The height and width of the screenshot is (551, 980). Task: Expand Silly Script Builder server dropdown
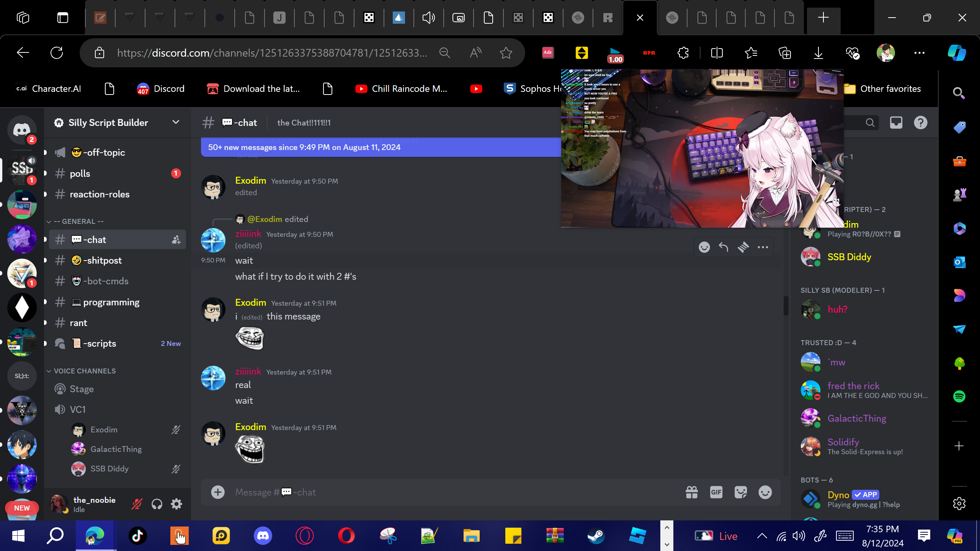pos(176,122)
